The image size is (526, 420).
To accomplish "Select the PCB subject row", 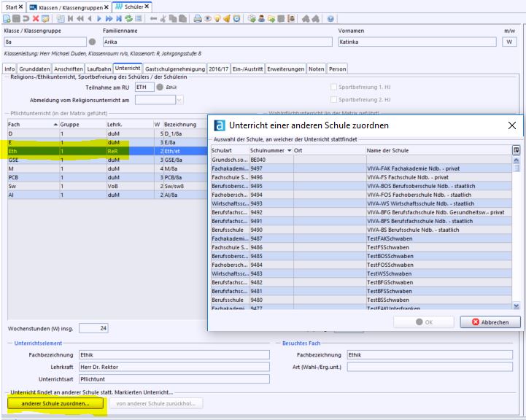I will [107, 177].
